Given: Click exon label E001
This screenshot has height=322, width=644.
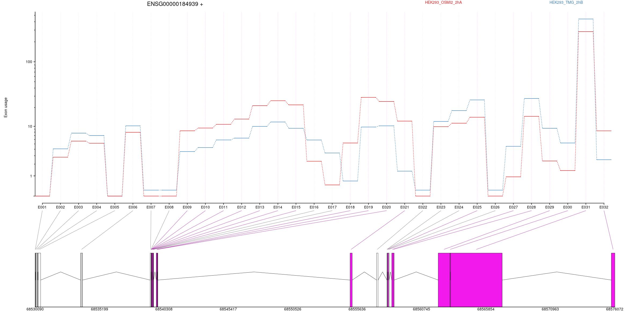Looking at the screenshot, I should click(x=42, y=207).
